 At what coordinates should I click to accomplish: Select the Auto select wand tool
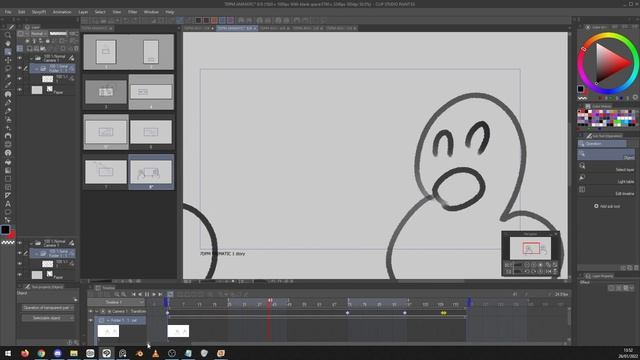(8, 77)
